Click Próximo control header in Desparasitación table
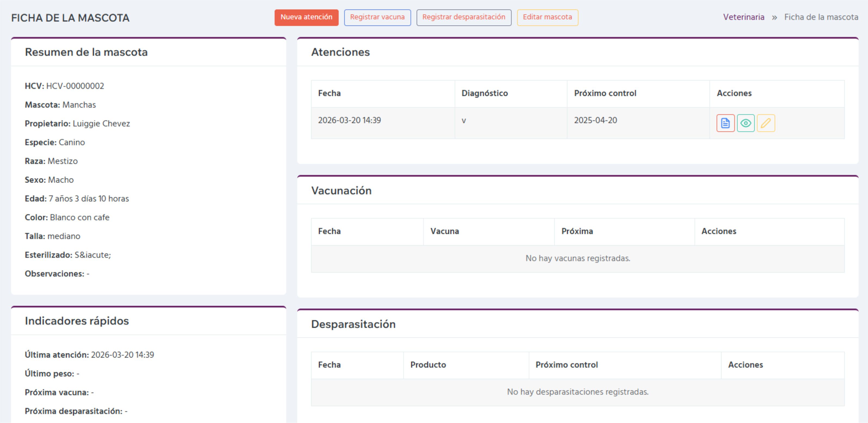This screenshot has height=423, width=868. (x=567, y=365)
